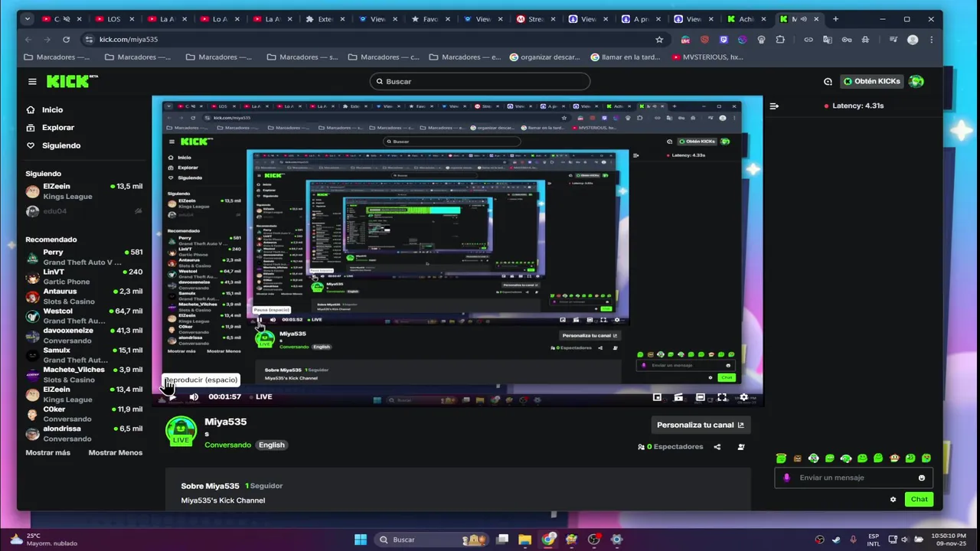This screenshot has width=980, height=551.
Task: Collapse list with Mostrar Menos
Action: point(115,453)
